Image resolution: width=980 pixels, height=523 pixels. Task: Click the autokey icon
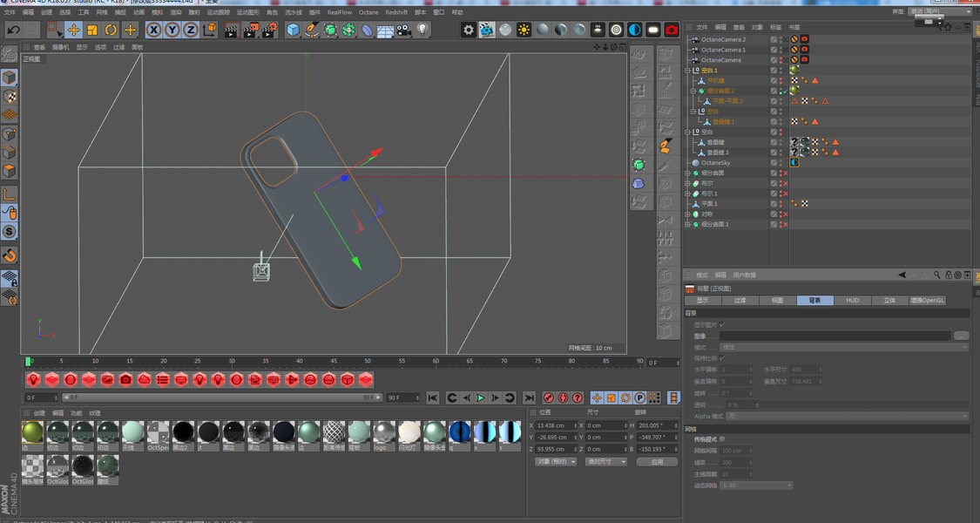(x=563, y=397)
